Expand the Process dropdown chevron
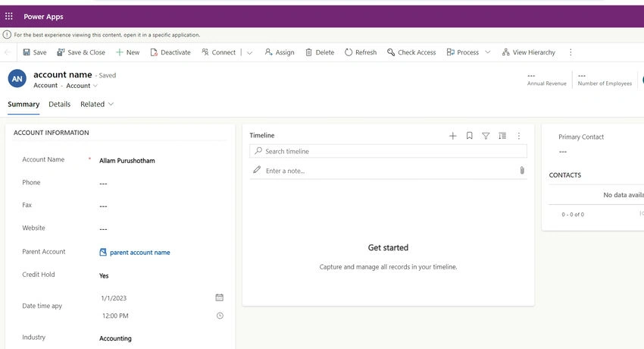The width and height of the screenshot is (644, 349). click(487, 52)
